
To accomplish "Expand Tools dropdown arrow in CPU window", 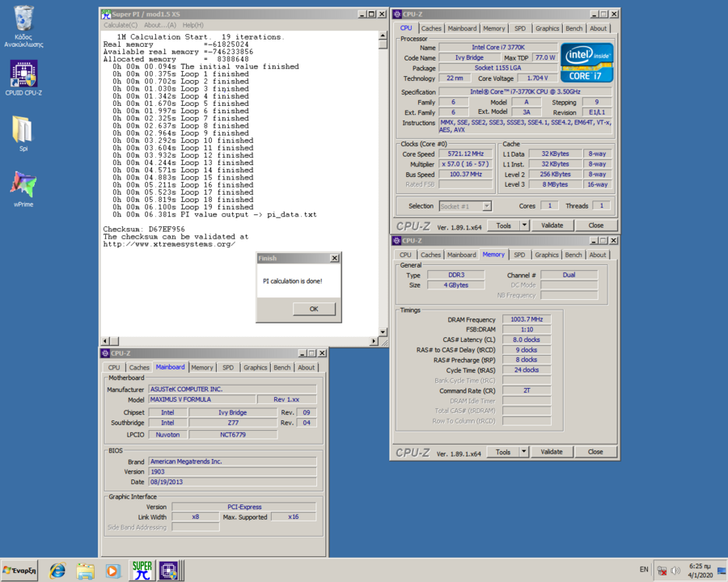I will 524,226.
